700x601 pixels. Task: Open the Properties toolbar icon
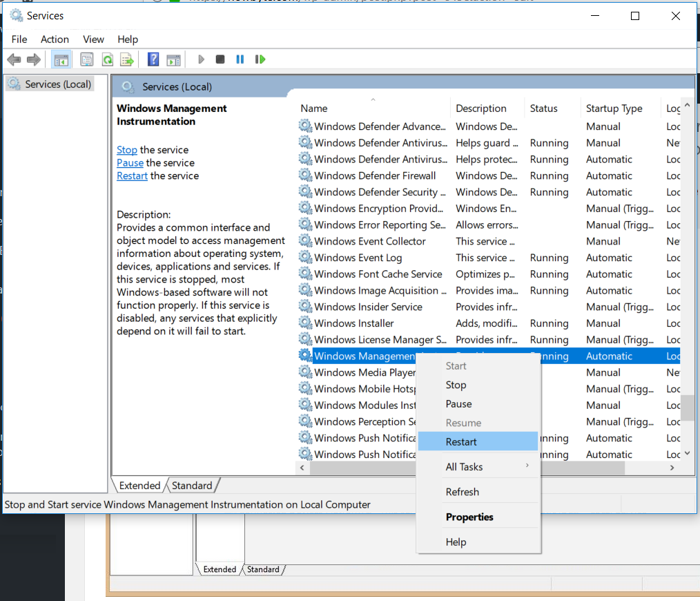(86, 59)
